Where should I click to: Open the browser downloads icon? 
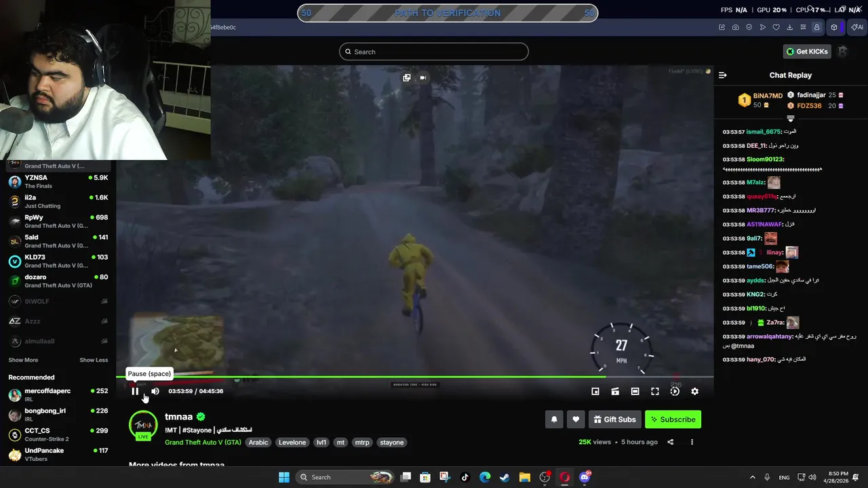point(790,27)
